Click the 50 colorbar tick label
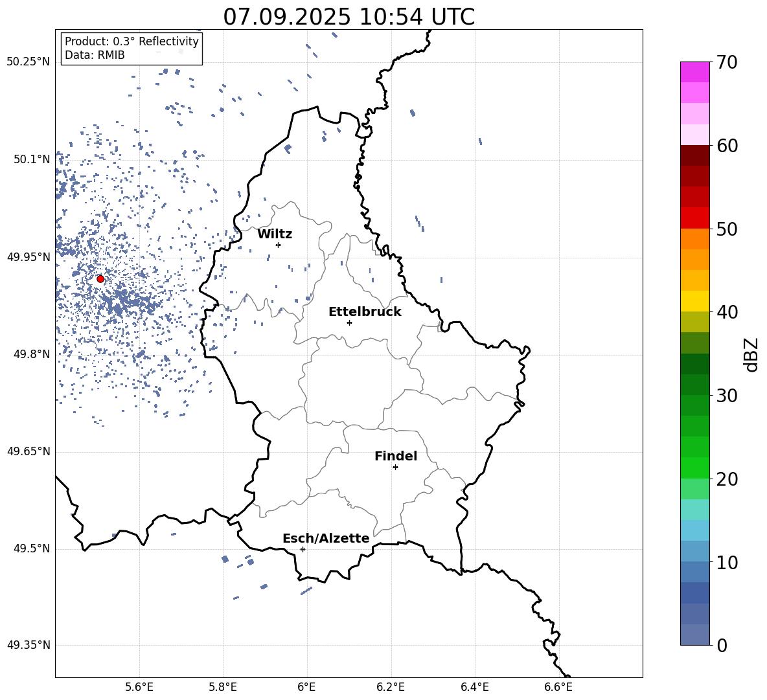 click(727, 229)
